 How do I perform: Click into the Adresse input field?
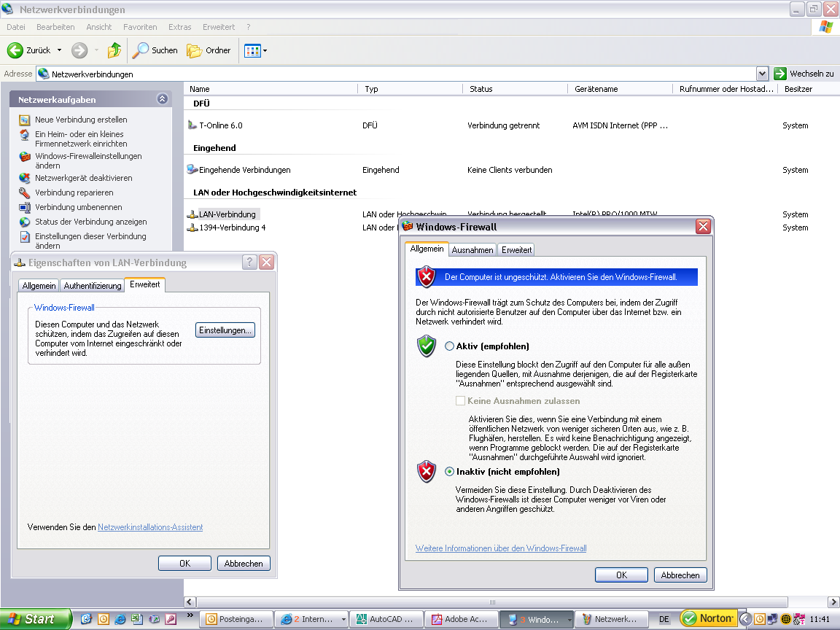pyautogui.click(x=402, y=74)
